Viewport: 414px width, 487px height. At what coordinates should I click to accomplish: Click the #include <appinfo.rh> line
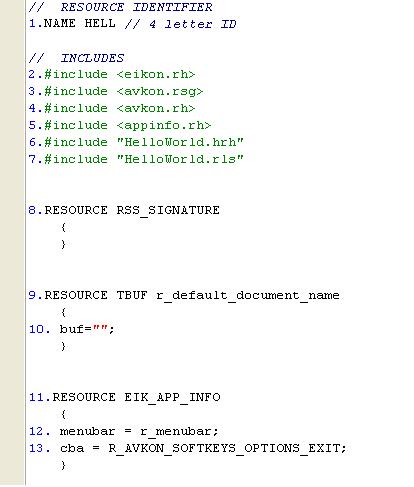120,125
